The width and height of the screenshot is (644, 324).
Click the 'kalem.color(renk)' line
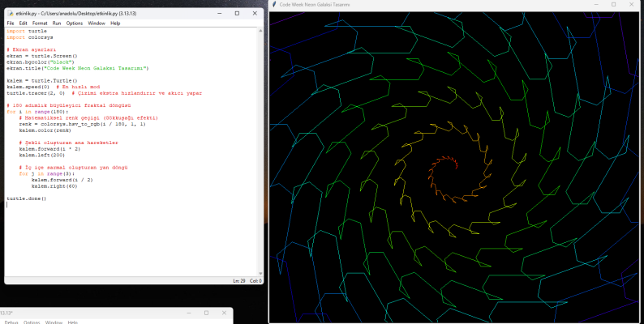(45, 130)
